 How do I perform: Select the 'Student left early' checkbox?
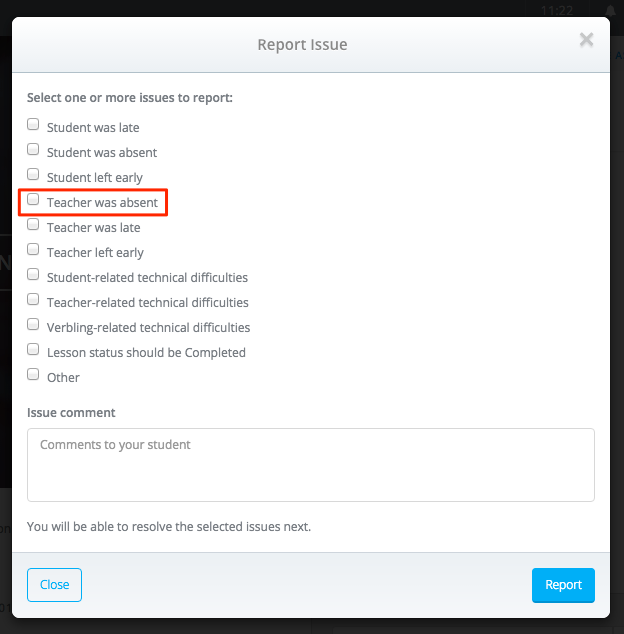coord(33,174)
